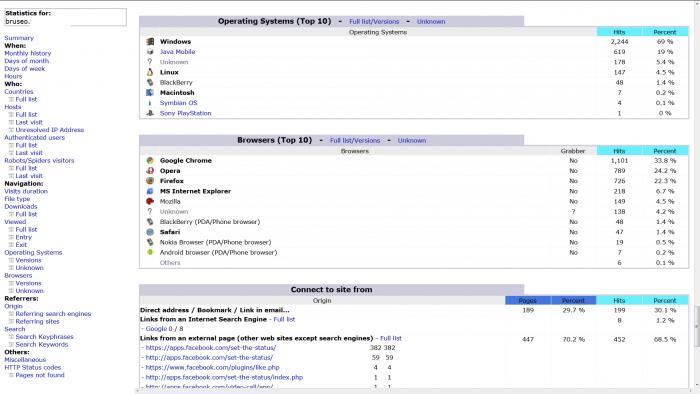The width and height of the screenshot is (700, 394).
Task: Click the Macintosh icon
Action: click(x=150, y=93)
